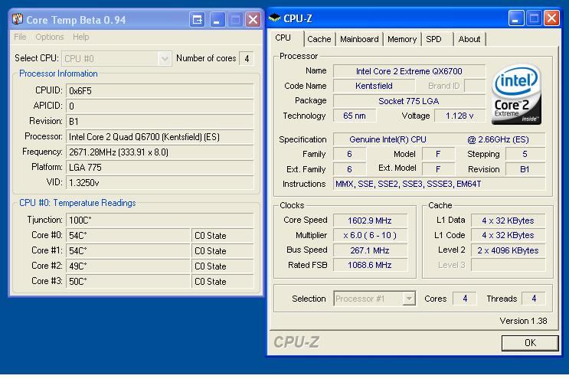Click the L1 Code value 4 x 32 KBytes

coord(508,235)
